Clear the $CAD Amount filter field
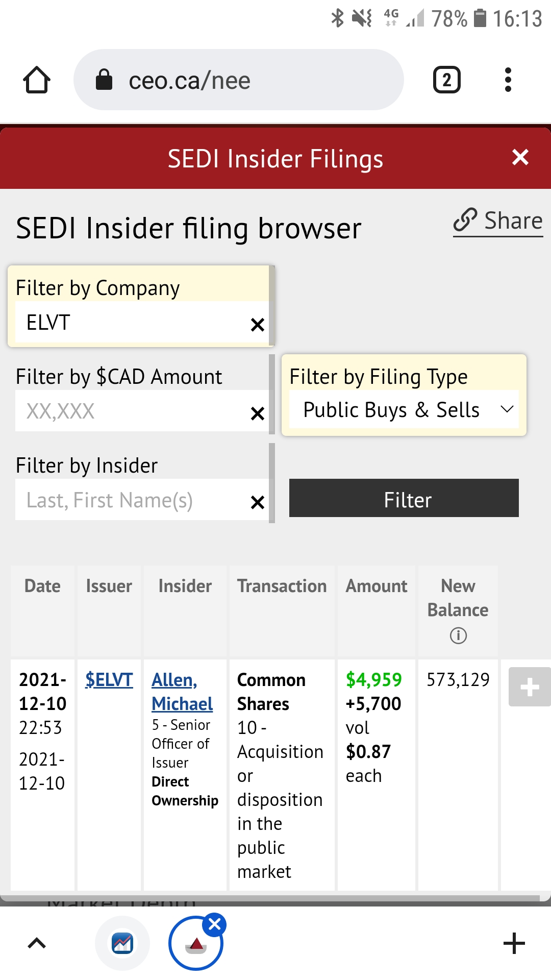Screen dimensions: 551x980 (x=258, y=413)
